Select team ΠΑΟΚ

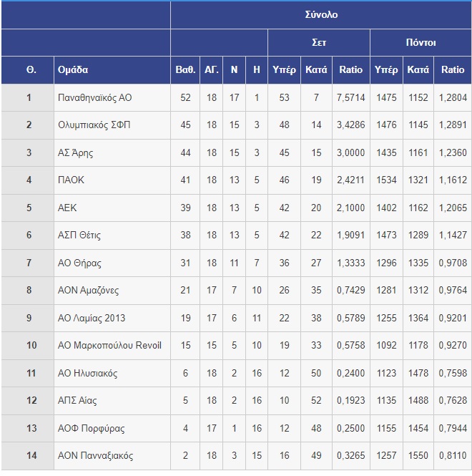click(71, 180)
